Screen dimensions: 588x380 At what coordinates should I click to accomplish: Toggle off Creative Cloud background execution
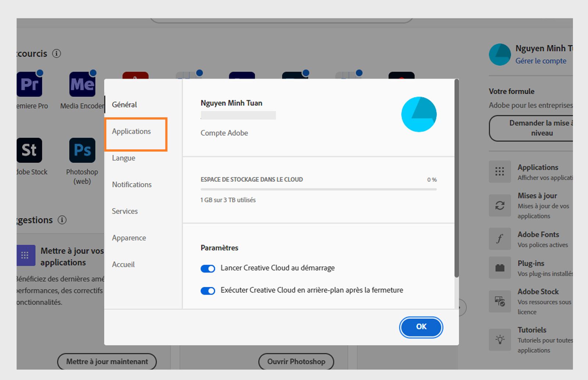208,291
